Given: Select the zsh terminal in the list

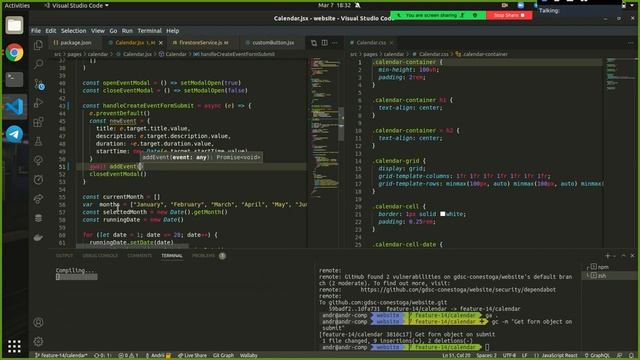Looking at the screenshot, I should coord(609,276).
